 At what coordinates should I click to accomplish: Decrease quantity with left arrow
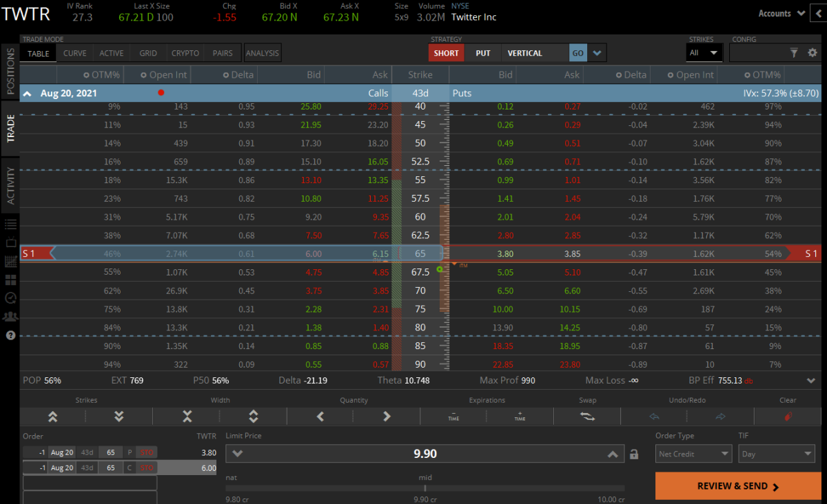320,417
